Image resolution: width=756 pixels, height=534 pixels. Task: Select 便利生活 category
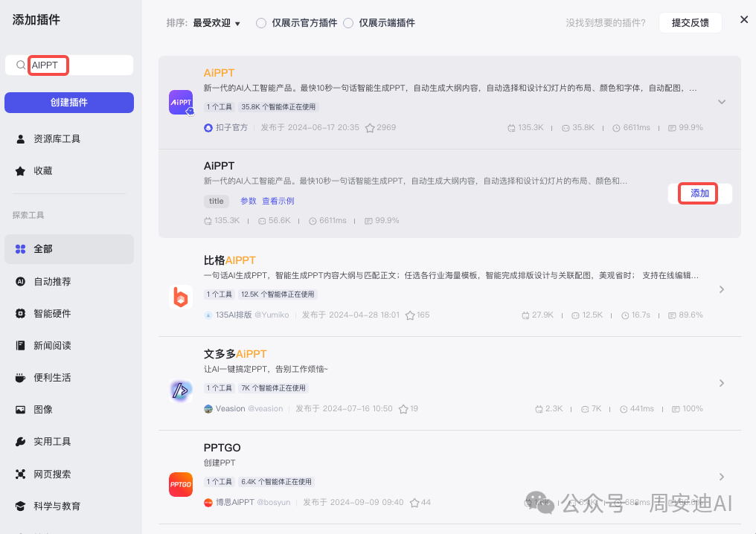coord(69,378)
